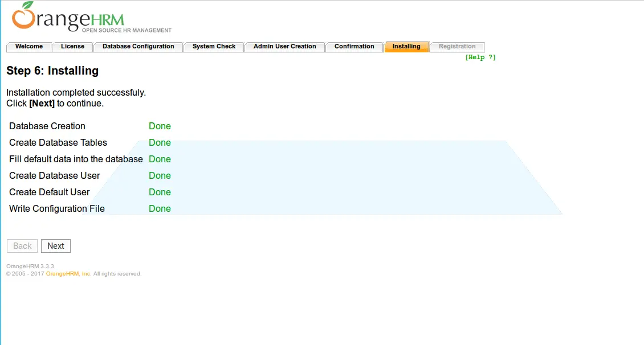Click the OrangeHRM logo
Viewport: 644px width, 345px height.
pyautogui.click(x=91, y=18)
